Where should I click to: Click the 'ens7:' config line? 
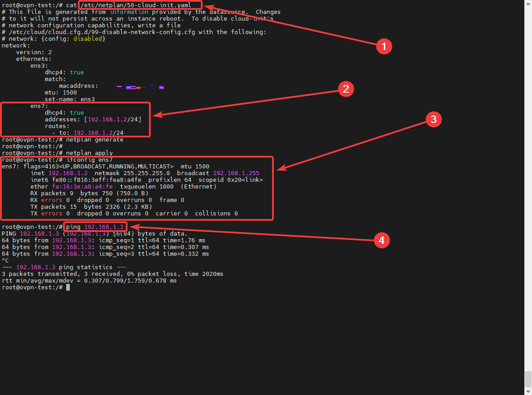[39, 106]
